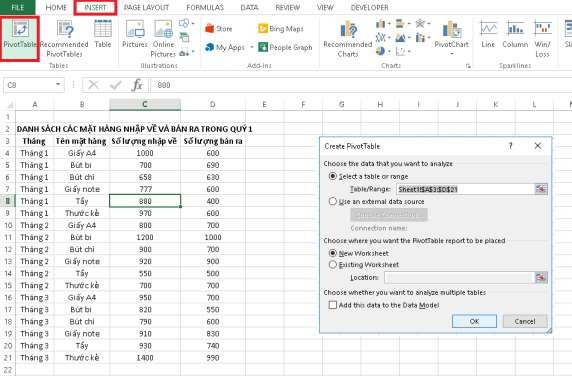Viewport: 572px width, 376px height.
Task: Switch to PAGE LAYOUT tab
Action: click(146, 7)
